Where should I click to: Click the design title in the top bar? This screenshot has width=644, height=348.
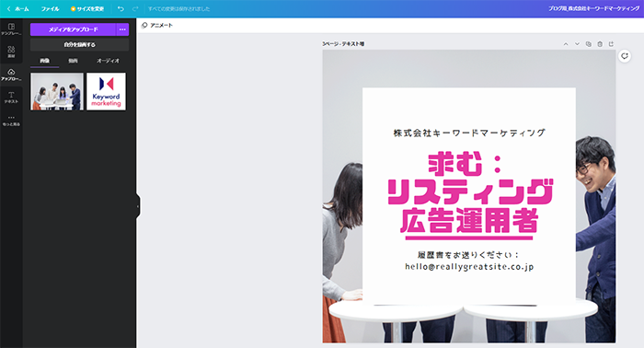pos(594,8)
